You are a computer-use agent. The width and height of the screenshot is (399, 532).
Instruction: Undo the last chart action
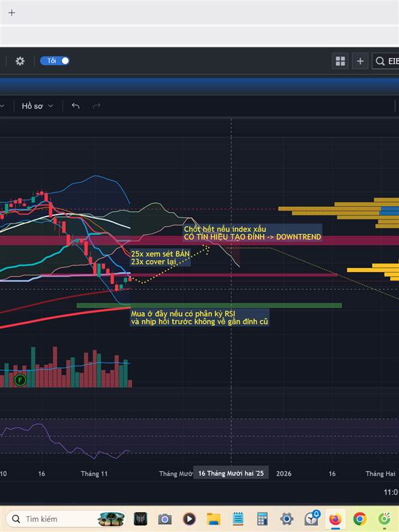point(75,106)
